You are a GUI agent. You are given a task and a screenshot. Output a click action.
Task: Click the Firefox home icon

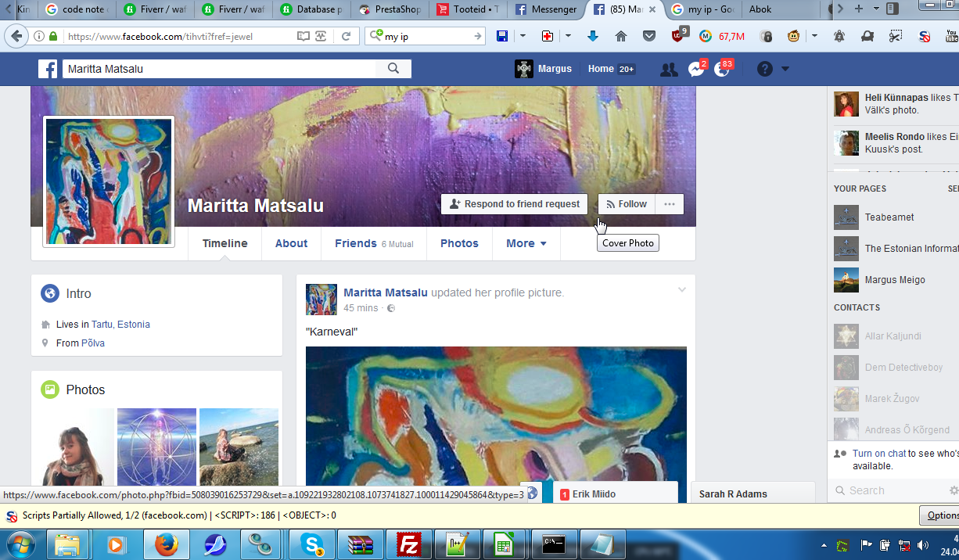coord(621,36)
